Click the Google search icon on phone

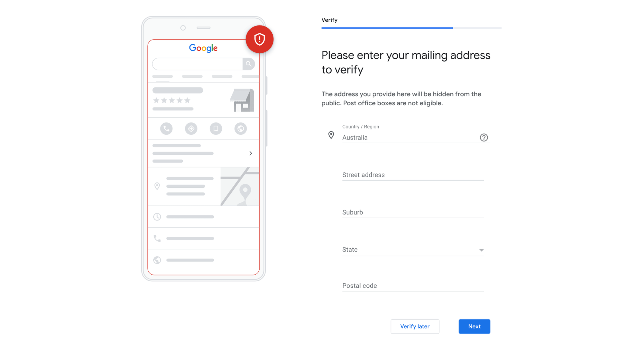coord(249,64)
